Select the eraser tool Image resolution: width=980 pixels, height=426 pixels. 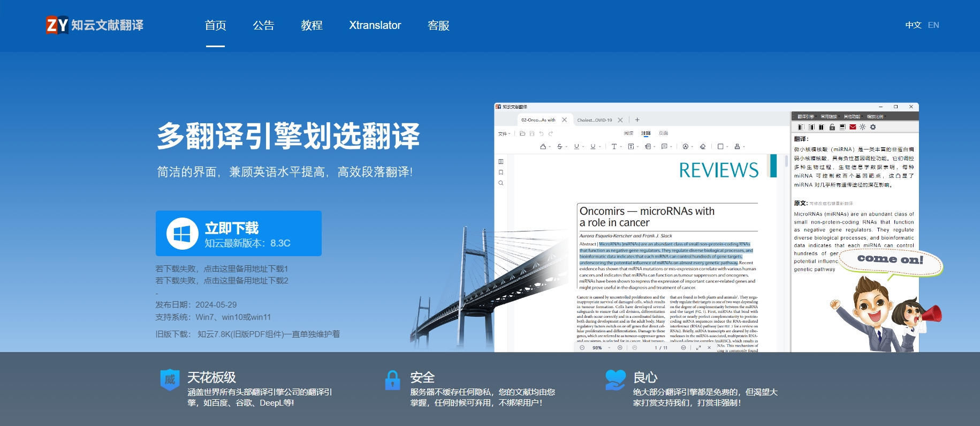point(703,146)
